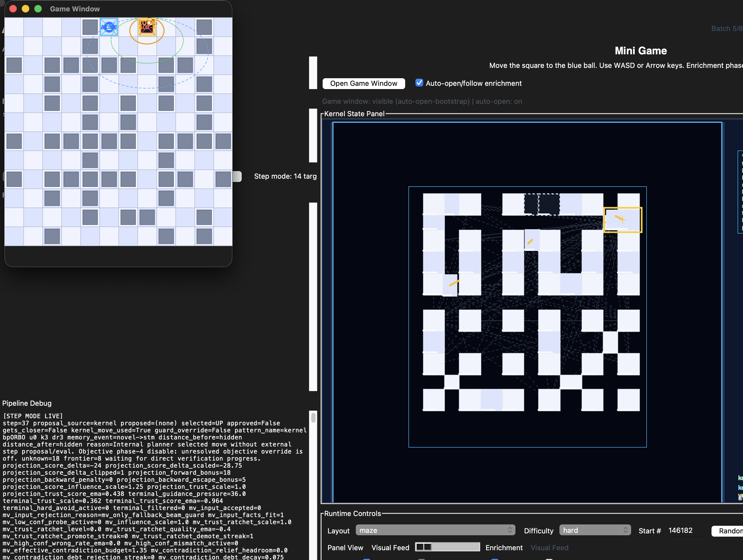Click the '[STEP MODE LIVE]' debug line
The image size is (743, 560).
[33, 416]
